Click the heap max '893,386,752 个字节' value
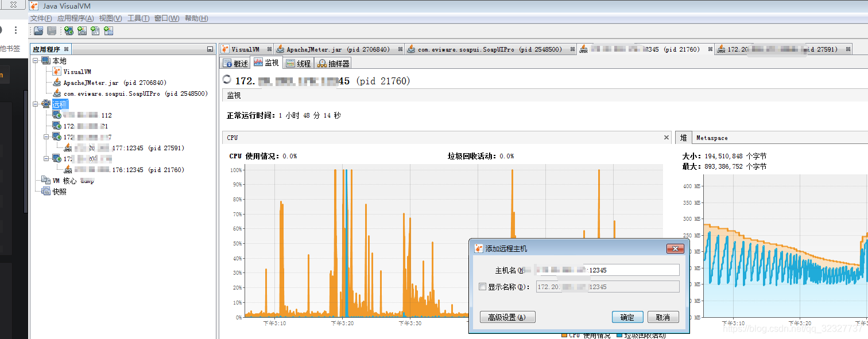868x339 pixels. point(734,166)
